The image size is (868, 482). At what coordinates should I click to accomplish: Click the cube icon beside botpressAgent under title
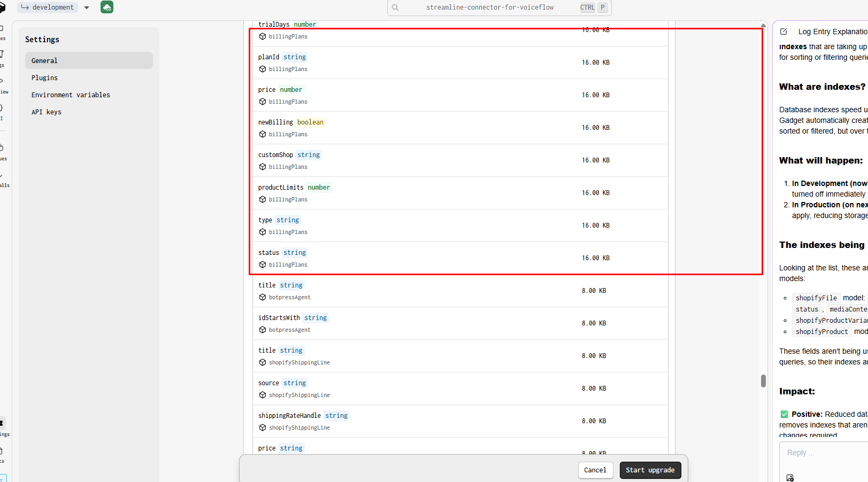tap(263, 297)
